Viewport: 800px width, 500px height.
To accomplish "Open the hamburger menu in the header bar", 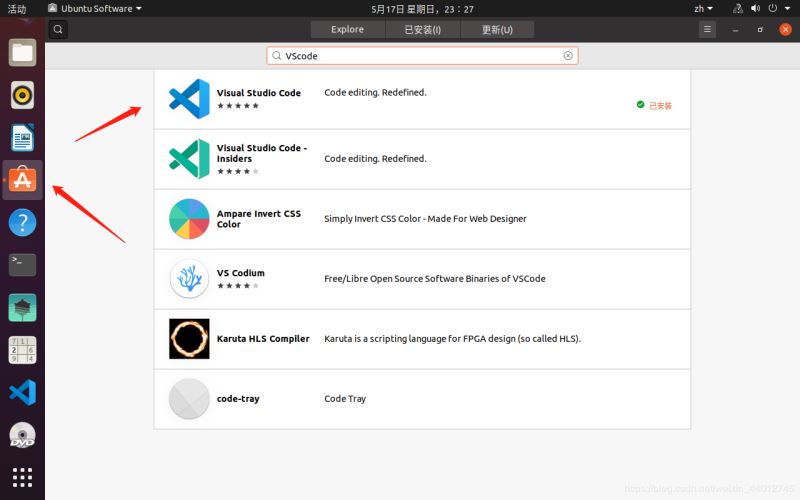I will coord(707,29).
